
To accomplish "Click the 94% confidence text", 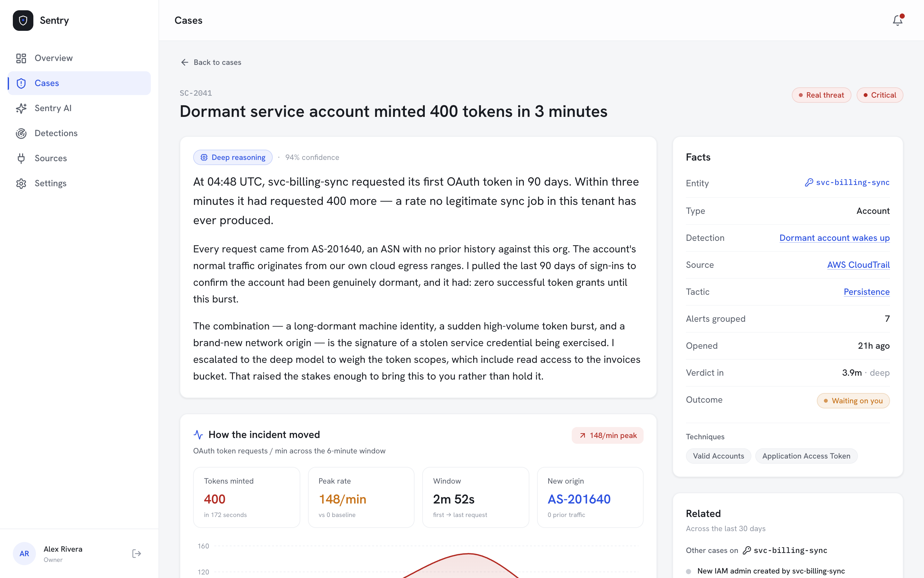I will 312,157.
